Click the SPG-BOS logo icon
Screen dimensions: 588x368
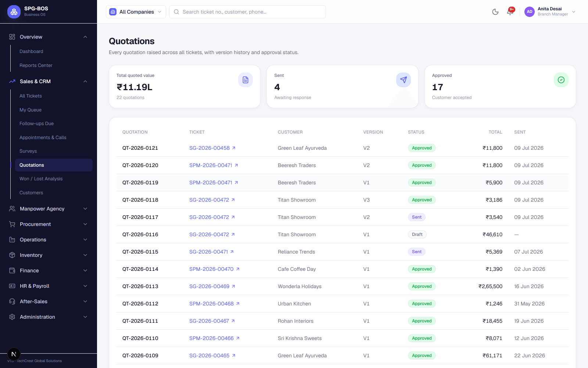tap(14, 12)
